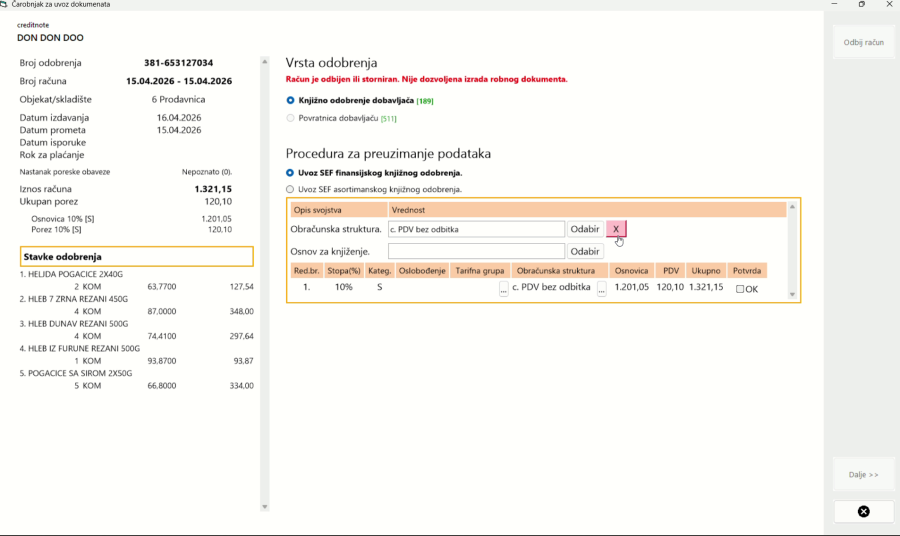This screenshot has width=900, height=536.
Task: Select Povratnica dobavljaču radio option
Action: click(x=290, y=118)
